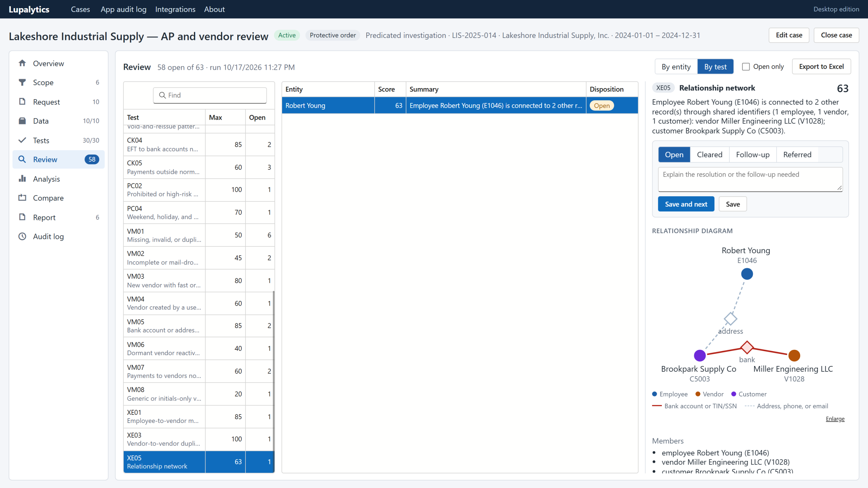The height and width of the screenshot is (488, 868).
Task: Click the Data folder icon
Action: coord(22,121)
